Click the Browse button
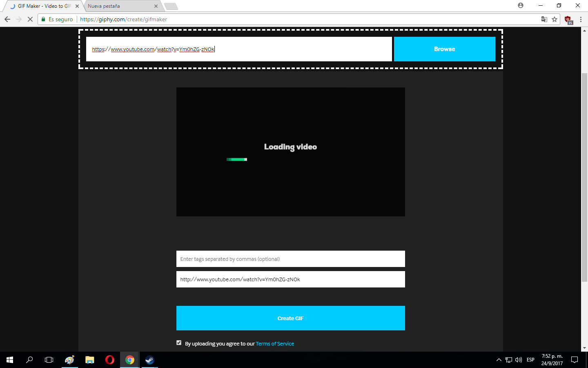Screen dimensions: 588x368 (445, 49)
